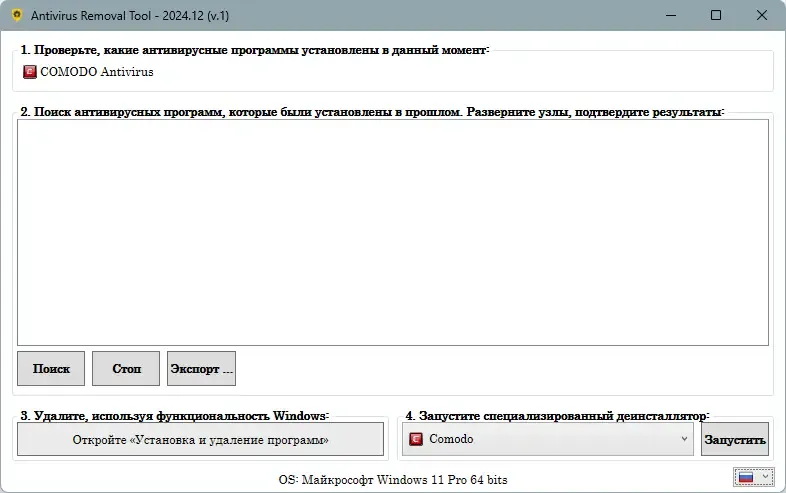Close the Antivirus Removal Tool window
The height and width of the screenshot is (493, 786).
click(761, 16)
